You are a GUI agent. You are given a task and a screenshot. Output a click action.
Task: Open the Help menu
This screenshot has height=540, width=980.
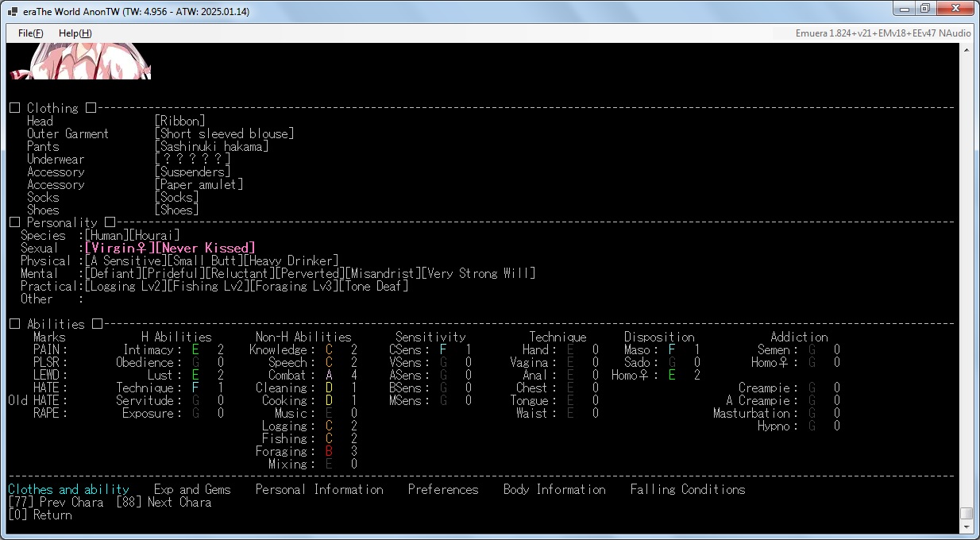[75, 33]
